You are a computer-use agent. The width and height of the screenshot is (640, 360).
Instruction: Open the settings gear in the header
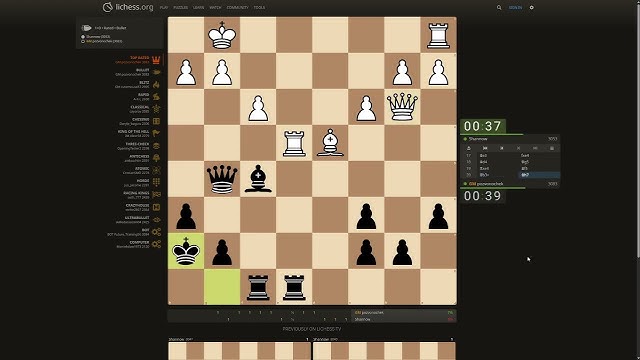tap(531, 7)
